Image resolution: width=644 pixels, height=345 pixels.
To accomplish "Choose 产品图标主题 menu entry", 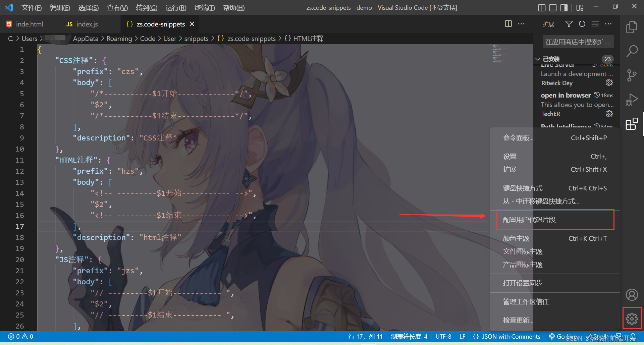I will (555, 265).
